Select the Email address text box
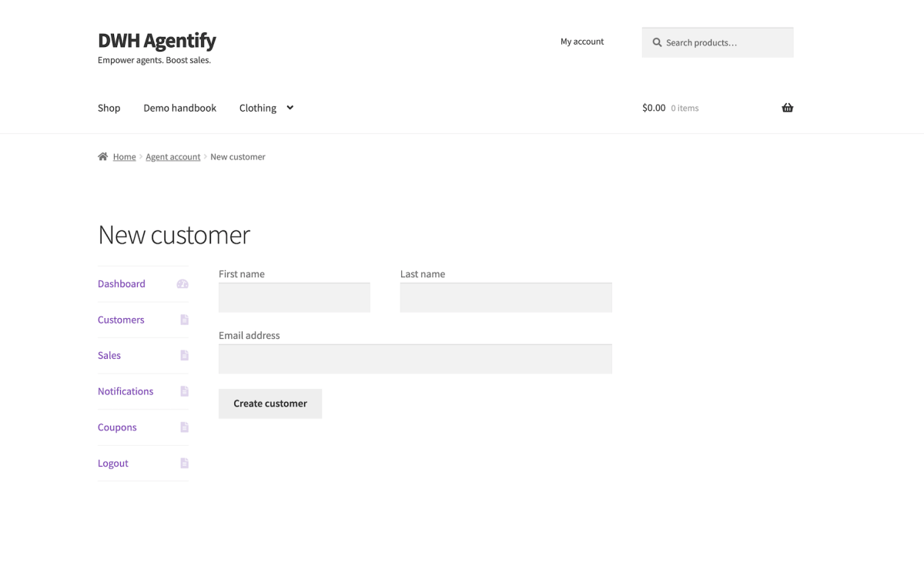This screenshot has width=924, height=566. coord(415,359)
